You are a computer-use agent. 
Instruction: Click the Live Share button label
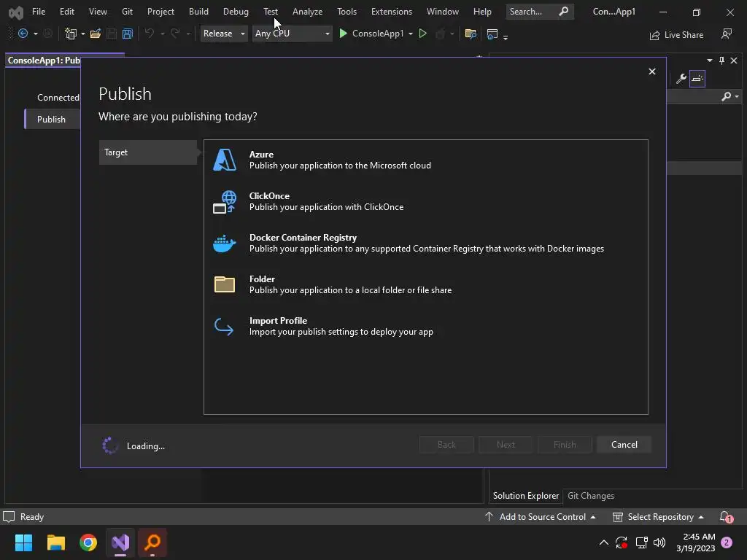pos(684,35)
